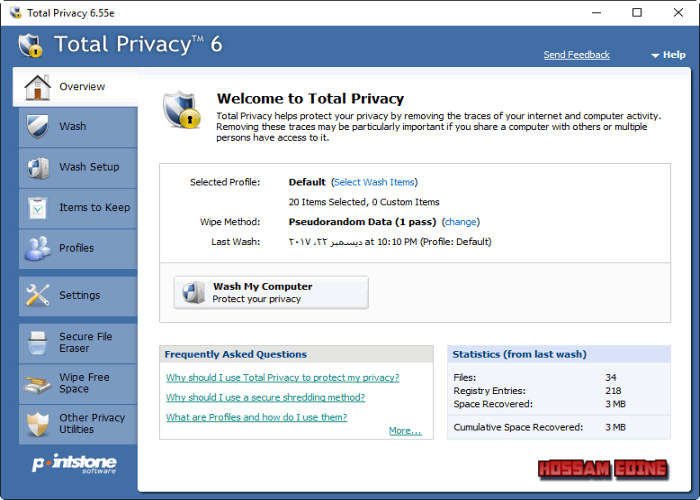The image size is (700, 500).
Task: Click the Items to Keep clipboard icon
Action: (x=38, y=208)
